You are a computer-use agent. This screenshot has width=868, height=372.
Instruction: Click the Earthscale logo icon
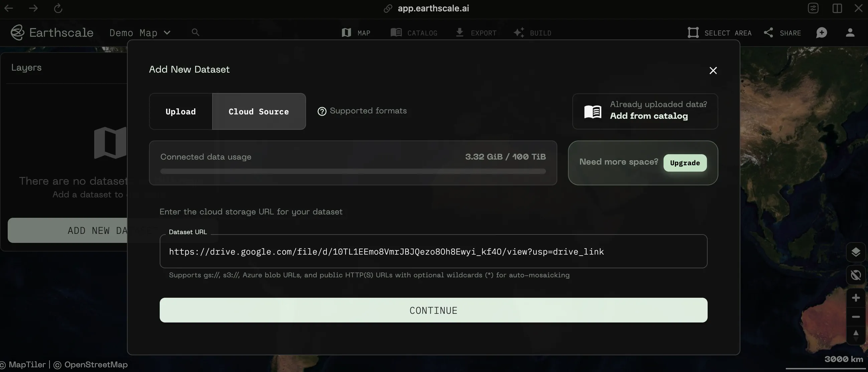(17, 32)
